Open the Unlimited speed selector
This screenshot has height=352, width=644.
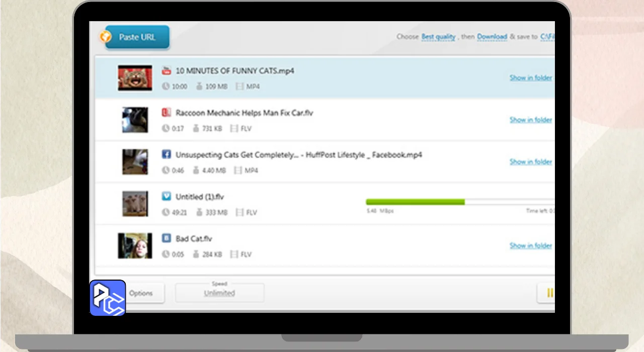219,293
